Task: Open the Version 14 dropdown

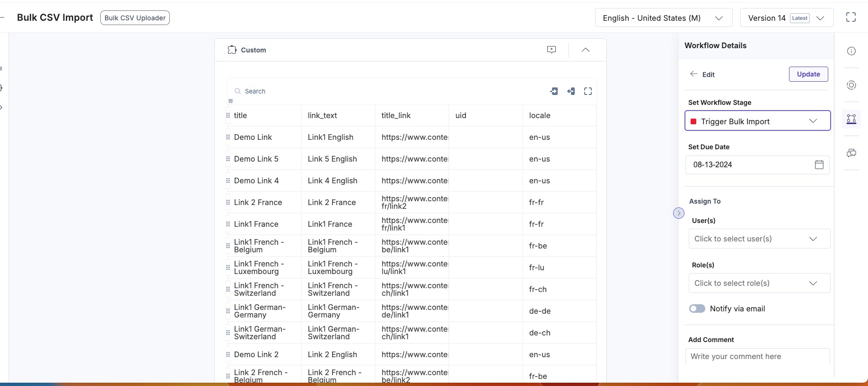Action: click(787, 18)
